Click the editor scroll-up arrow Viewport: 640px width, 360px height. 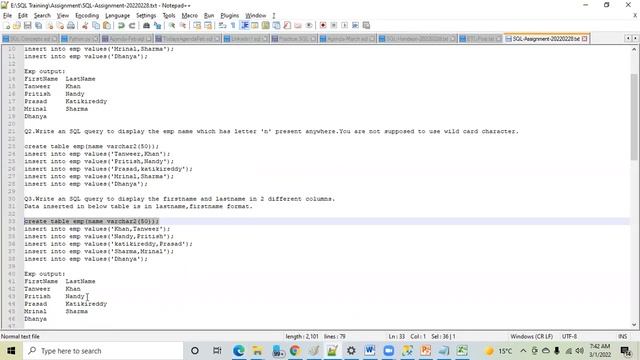[x=634, y=49]
